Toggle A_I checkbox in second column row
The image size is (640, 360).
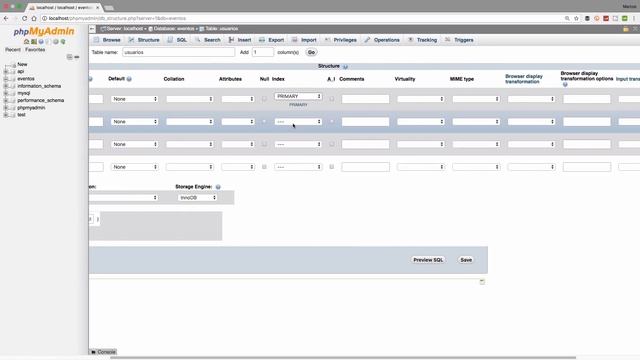pyautogui.click(x=331, y=122)
